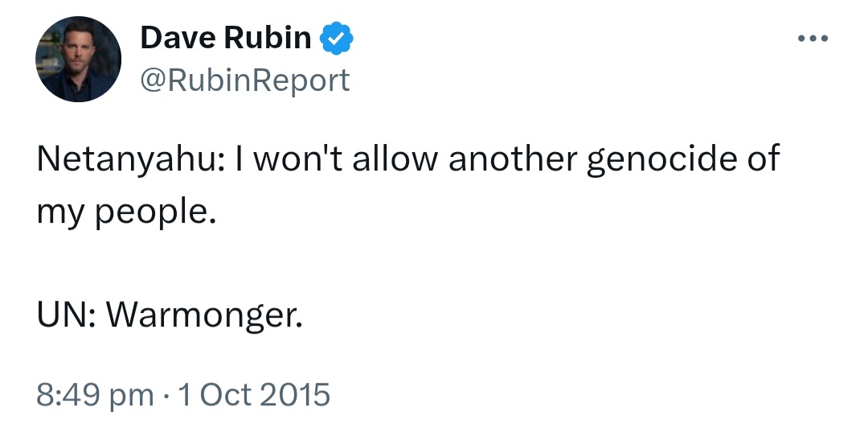
Task: Open the three-dot more options menu
Action: click(813, 39)
